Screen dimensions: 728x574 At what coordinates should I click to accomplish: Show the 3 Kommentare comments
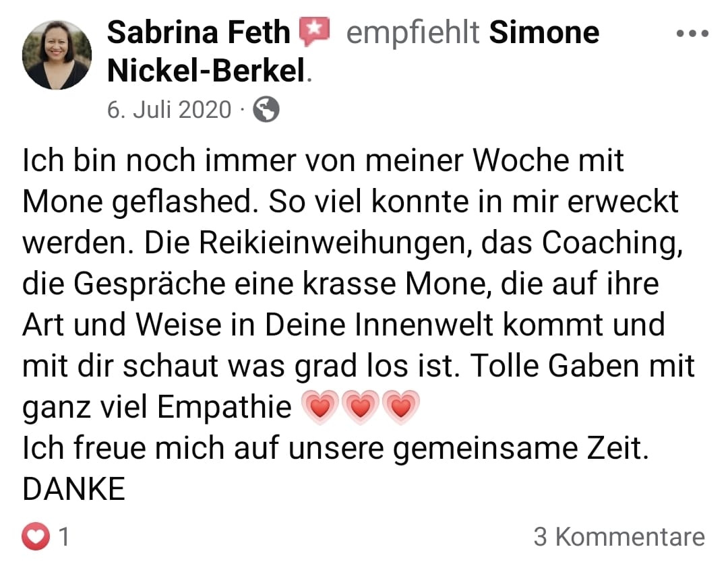(x=619, y=537)
